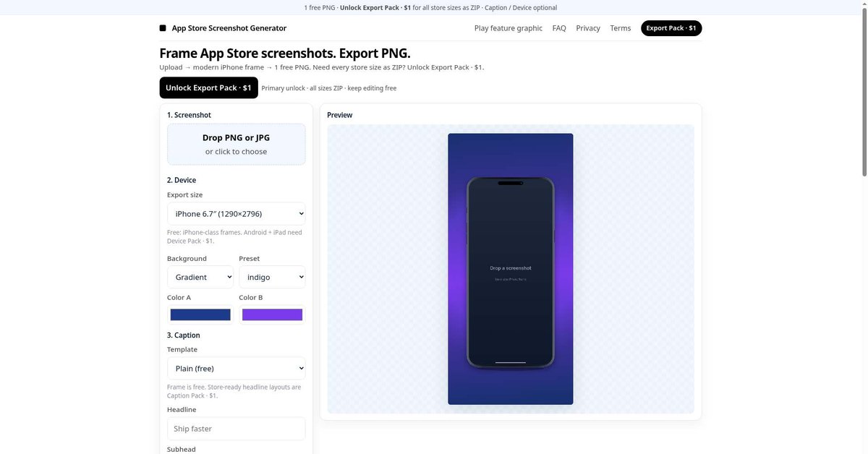Open the Privacy link
The height and width of the screenshot is (454, 868).
(588, 28)
